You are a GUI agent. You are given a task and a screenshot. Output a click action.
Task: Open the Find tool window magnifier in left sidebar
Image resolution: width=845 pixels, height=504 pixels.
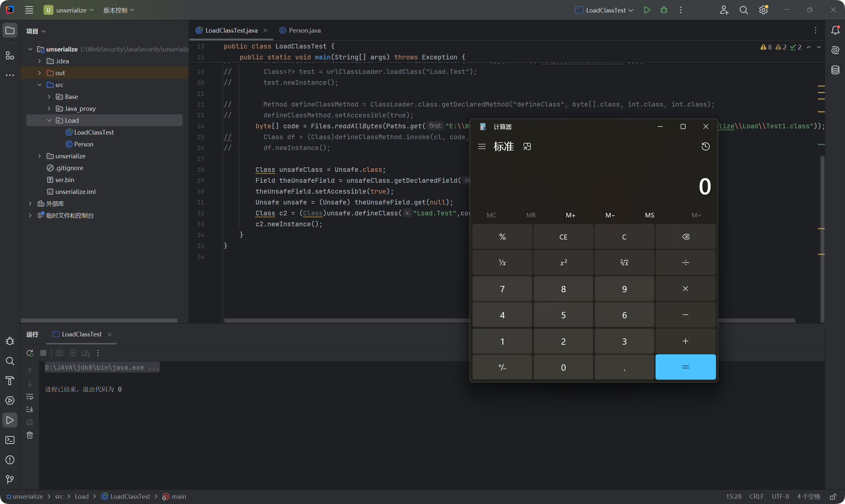10,361
